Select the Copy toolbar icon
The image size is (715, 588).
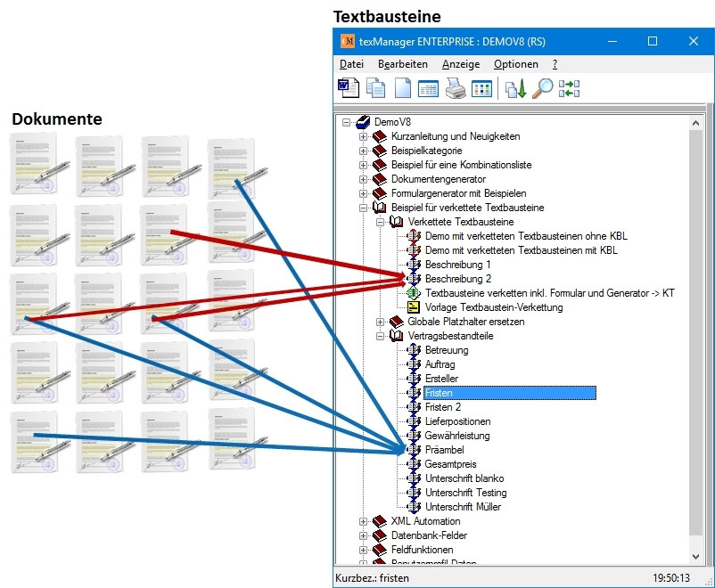pyautogui.click(x=374, y=87)
